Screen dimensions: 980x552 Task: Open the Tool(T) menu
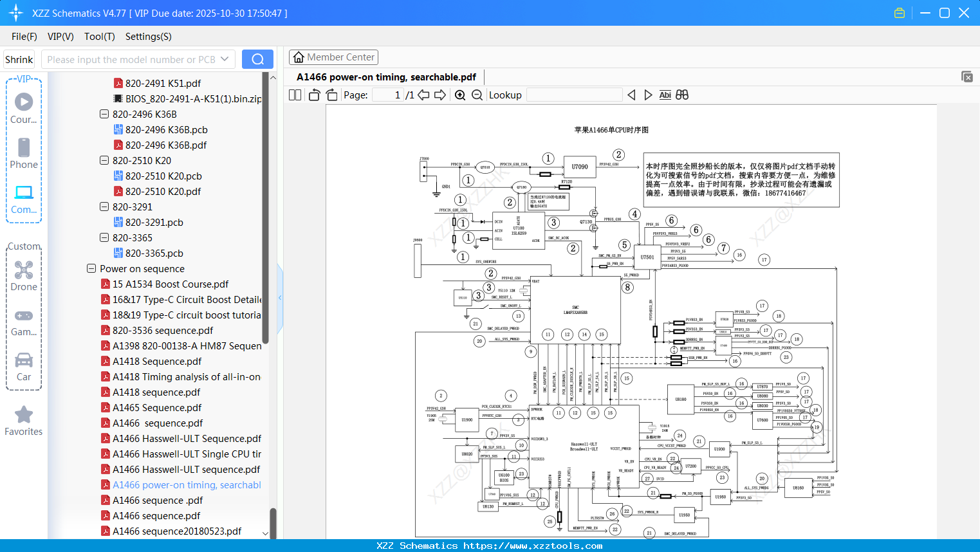99,37
